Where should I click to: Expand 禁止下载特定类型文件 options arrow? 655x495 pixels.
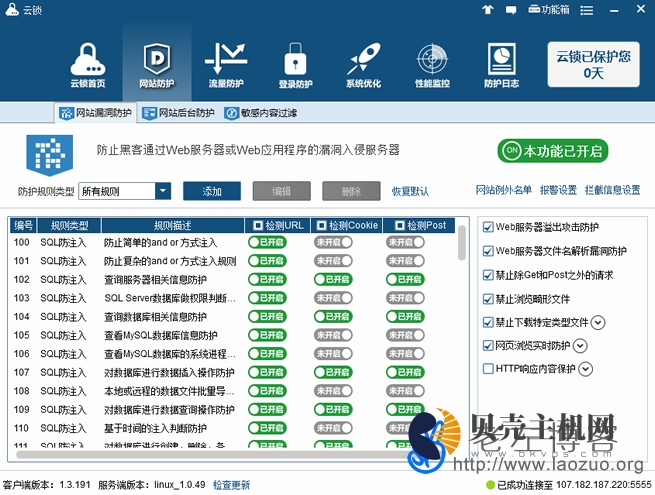pos(598,322)
